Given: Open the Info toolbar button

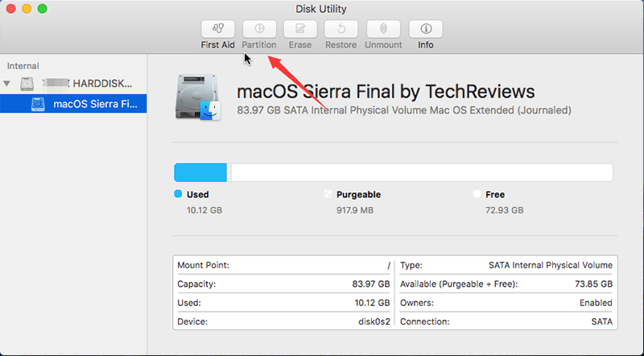Looking at the screenshot, I should 426,29.
